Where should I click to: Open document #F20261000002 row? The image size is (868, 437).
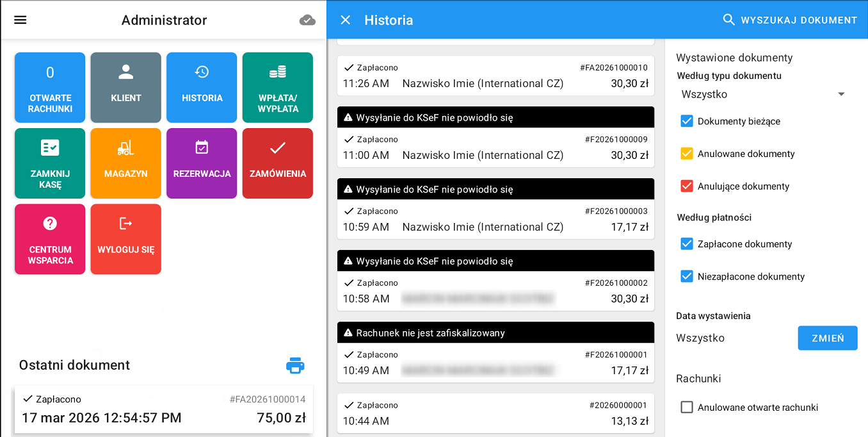coord(495,291)
